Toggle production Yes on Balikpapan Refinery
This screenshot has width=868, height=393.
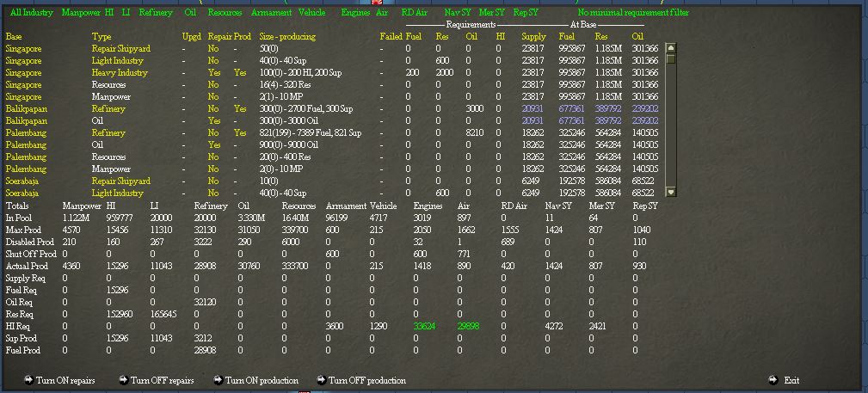click(x=240, y=109)
